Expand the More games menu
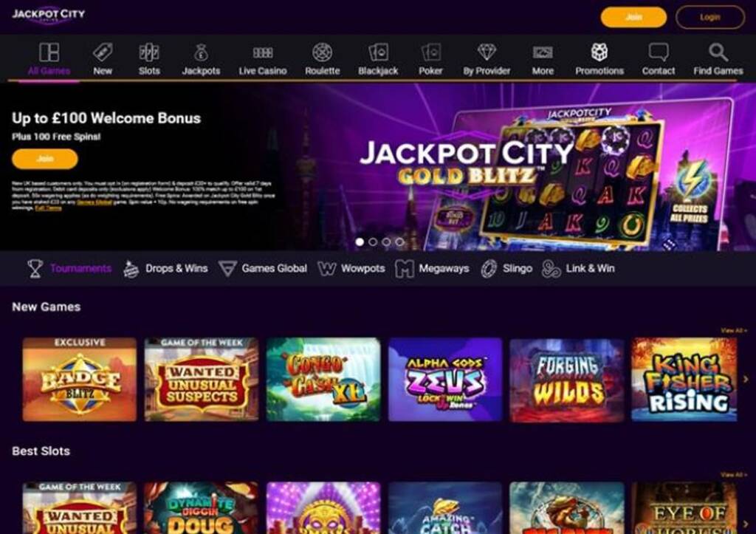Image resolution: width=756 pixels, height=534 pixels. pyautogui.click(x=543, y=59)
